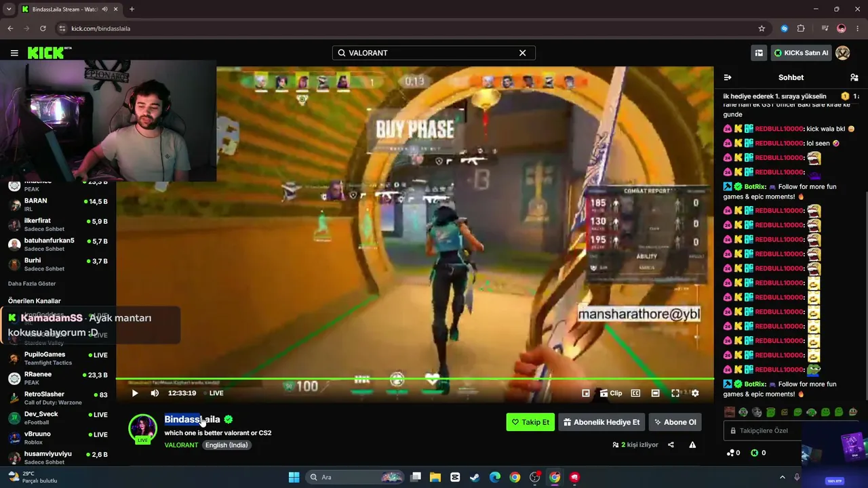The width and height of the screenshot is (868, 488).
Task: Share the stream via share icon
Action: [x=671, y=445]
